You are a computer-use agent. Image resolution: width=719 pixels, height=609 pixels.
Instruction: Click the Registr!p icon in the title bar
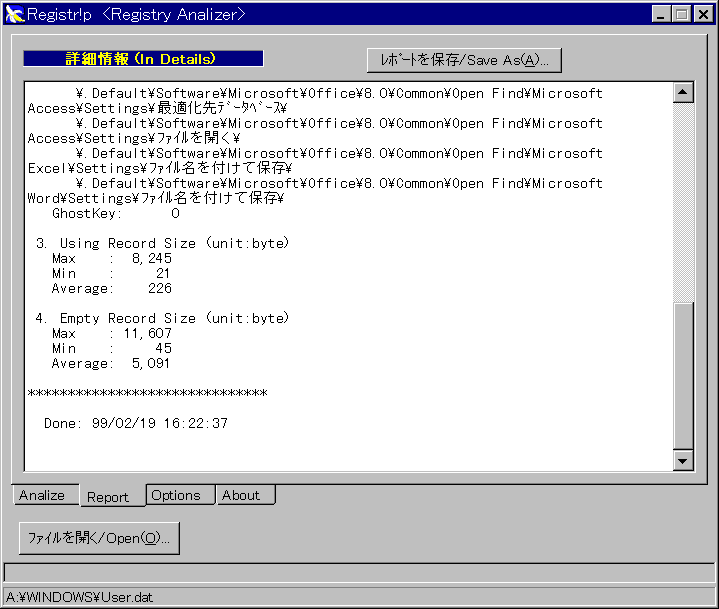click(x=14, y=14)
